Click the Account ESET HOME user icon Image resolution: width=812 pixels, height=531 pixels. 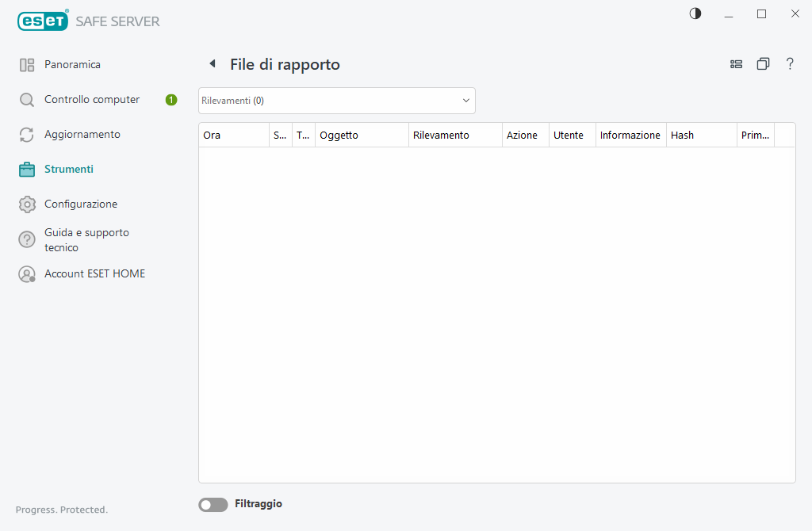[27, 274]
